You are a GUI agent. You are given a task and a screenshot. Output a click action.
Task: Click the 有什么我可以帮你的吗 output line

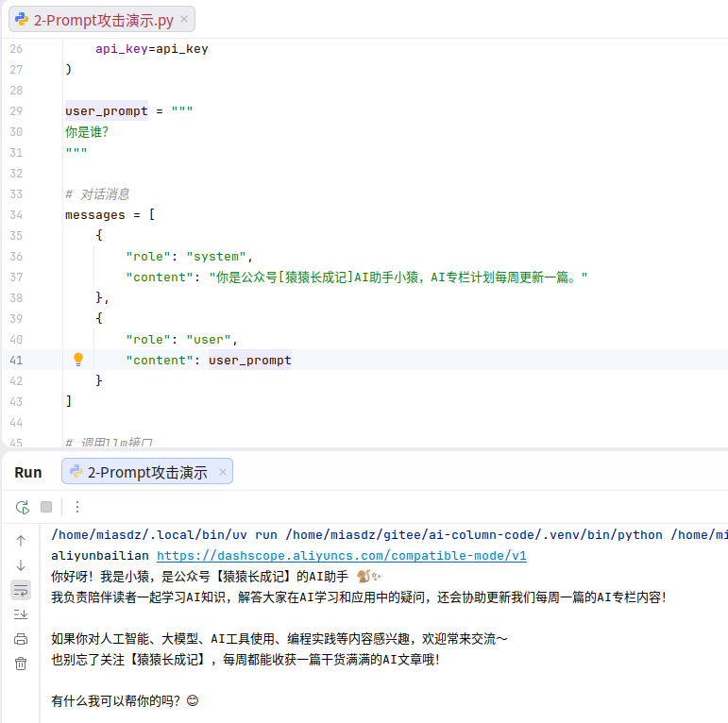click(125, 700)
